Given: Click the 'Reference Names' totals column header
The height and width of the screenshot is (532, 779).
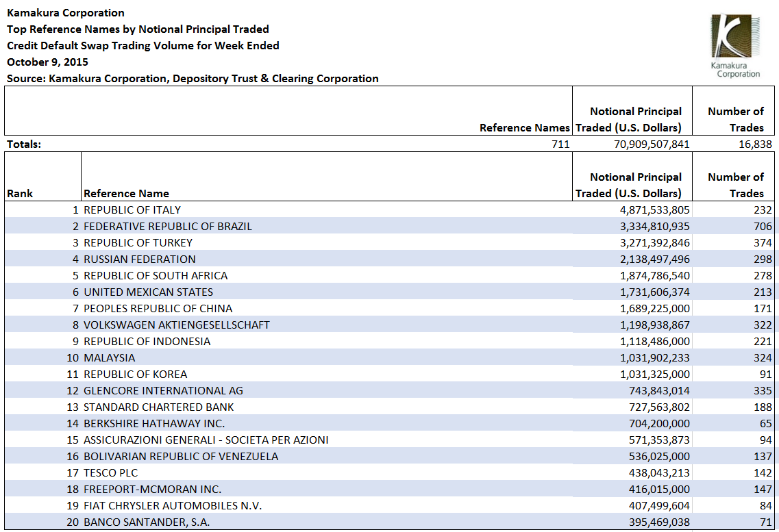Looking at the screenshot, I should (525, 127).
